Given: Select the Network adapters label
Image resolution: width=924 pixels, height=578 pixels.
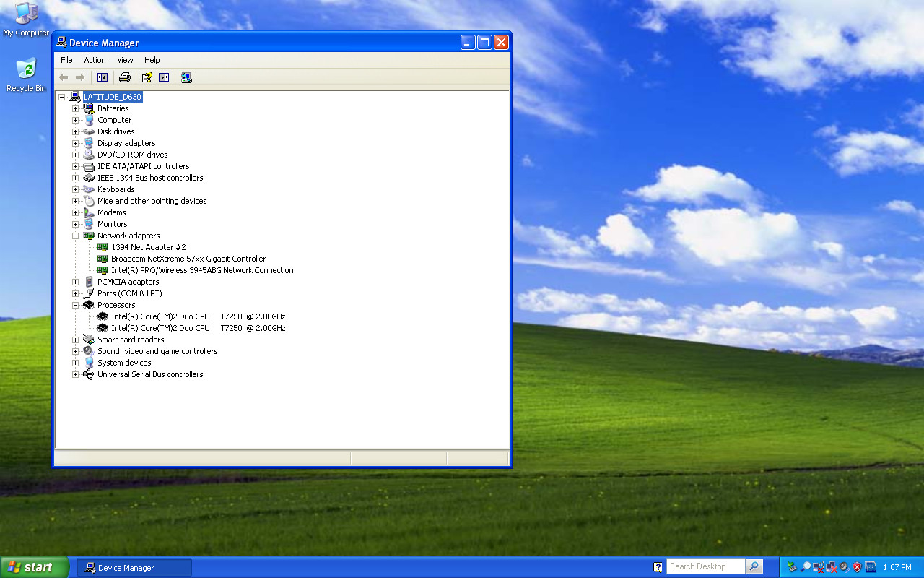Looking at the screenshot, I should tap(128, 236).
